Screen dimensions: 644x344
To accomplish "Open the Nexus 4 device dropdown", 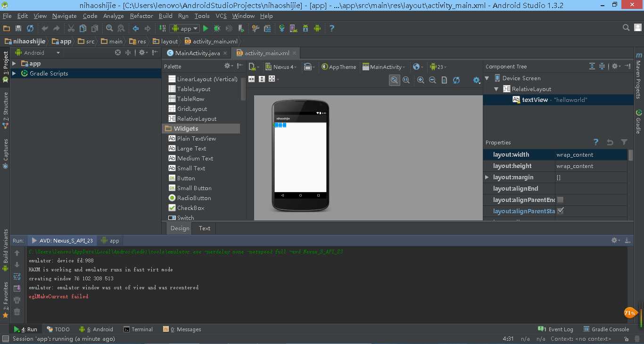I will pos(281,67).
